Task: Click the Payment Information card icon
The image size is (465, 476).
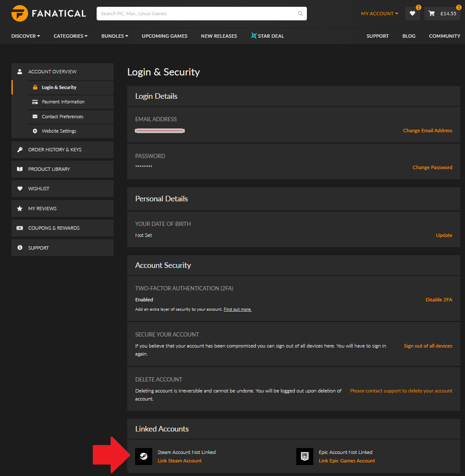Action: pos(35,102)
